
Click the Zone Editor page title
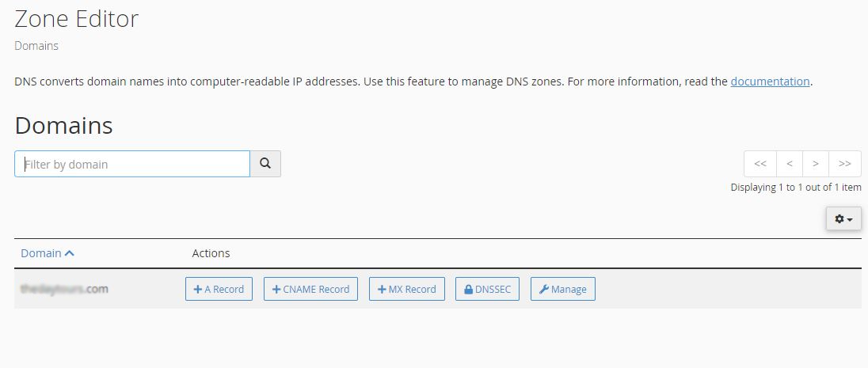click(76, 18)
